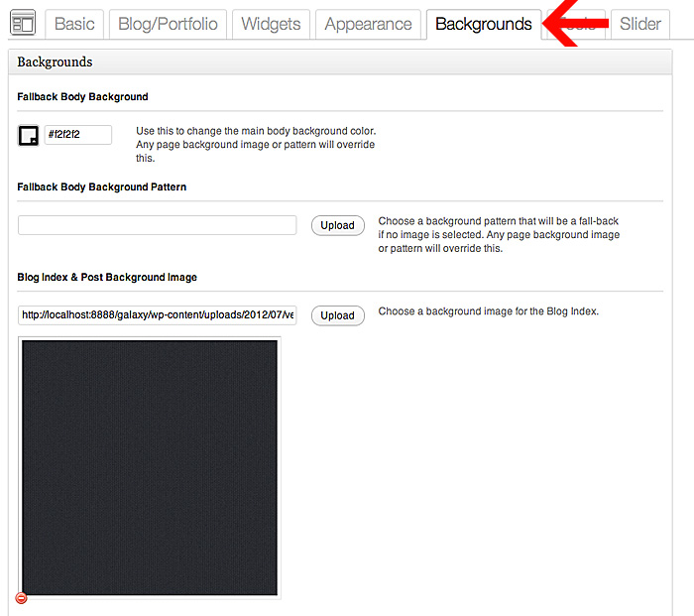Click the Backgrounds tab
Viewport: 694px width, 616px height.
tap(483, 25)
